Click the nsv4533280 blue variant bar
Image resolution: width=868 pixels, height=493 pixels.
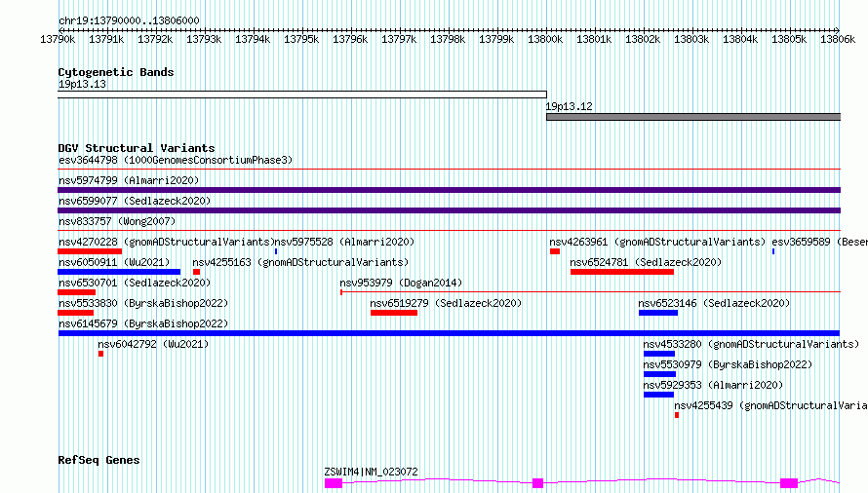[x=659, y=354]
